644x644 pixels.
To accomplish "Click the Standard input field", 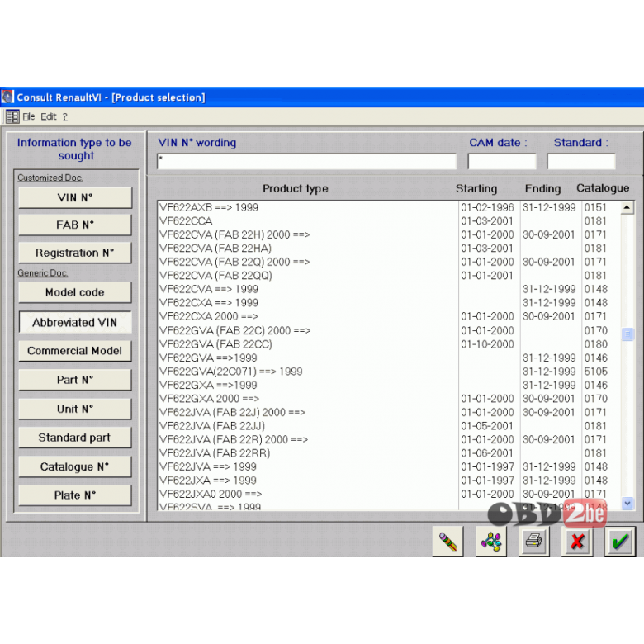I will tap(581, 161).
